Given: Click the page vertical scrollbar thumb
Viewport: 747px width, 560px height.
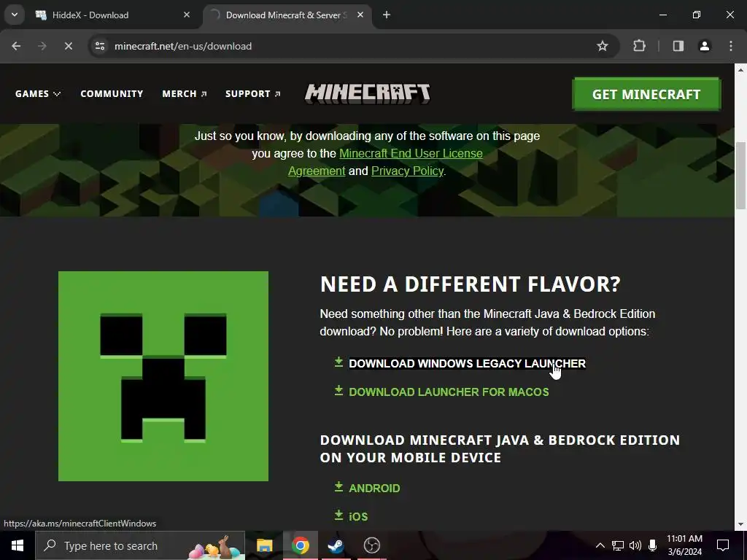Looking at the screenshot, I should point(740,175).
